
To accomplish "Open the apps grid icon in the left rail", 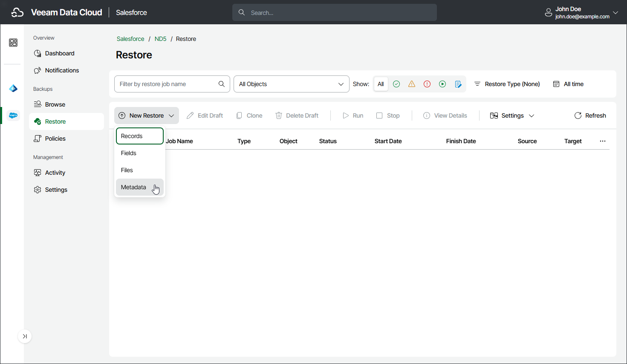I will [13, 43].
